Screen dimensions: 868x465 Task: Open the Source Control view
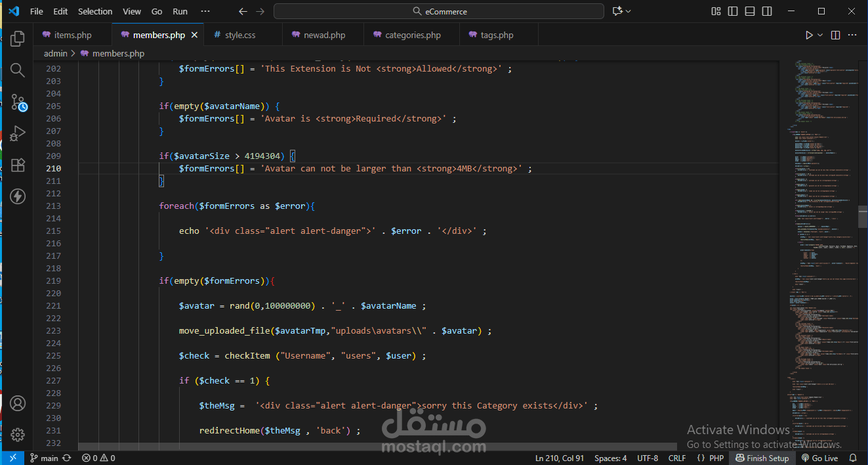pyautogui.click(x=18, y=102)
